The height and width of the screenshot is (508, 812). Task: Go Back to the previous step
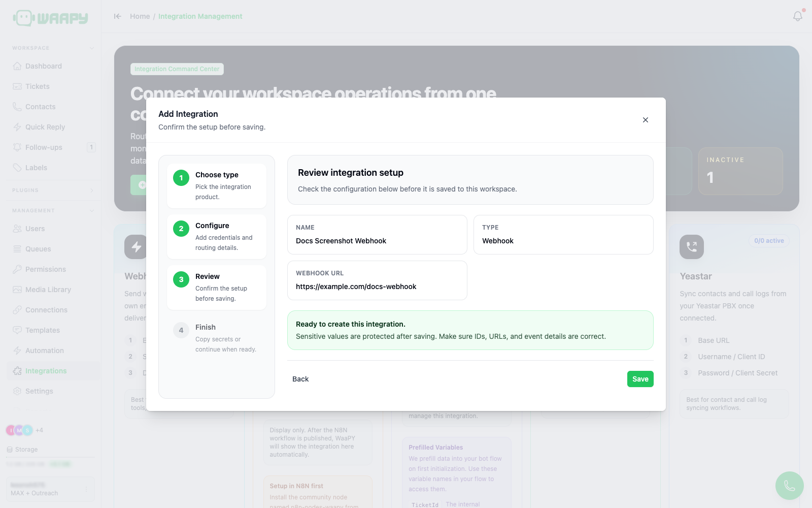coord(300,379)
